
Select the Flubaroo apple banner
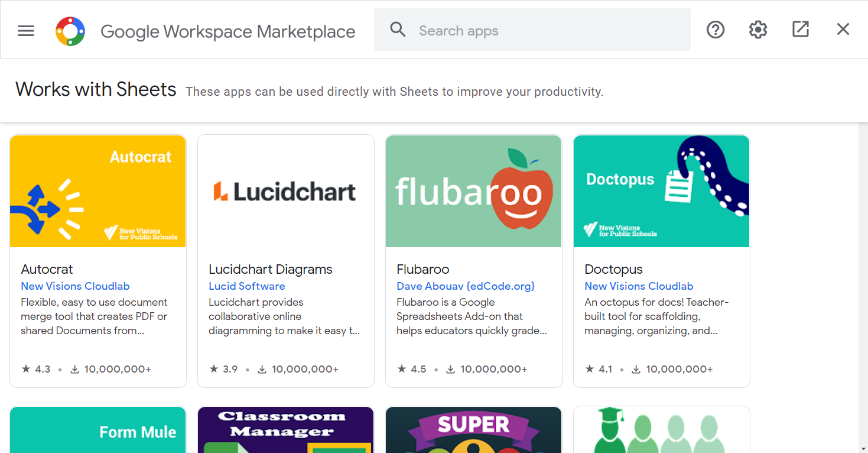tap(474, 191)
